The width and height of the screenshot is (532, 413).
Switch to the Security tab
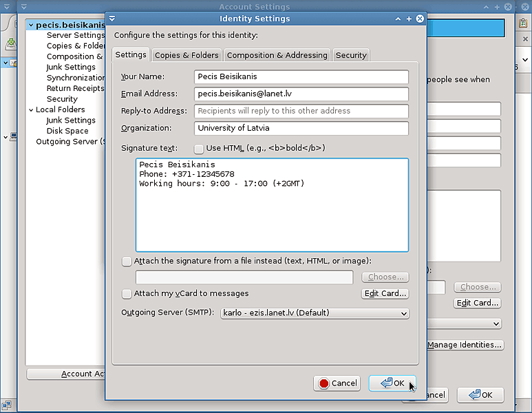tap(351, 55)
